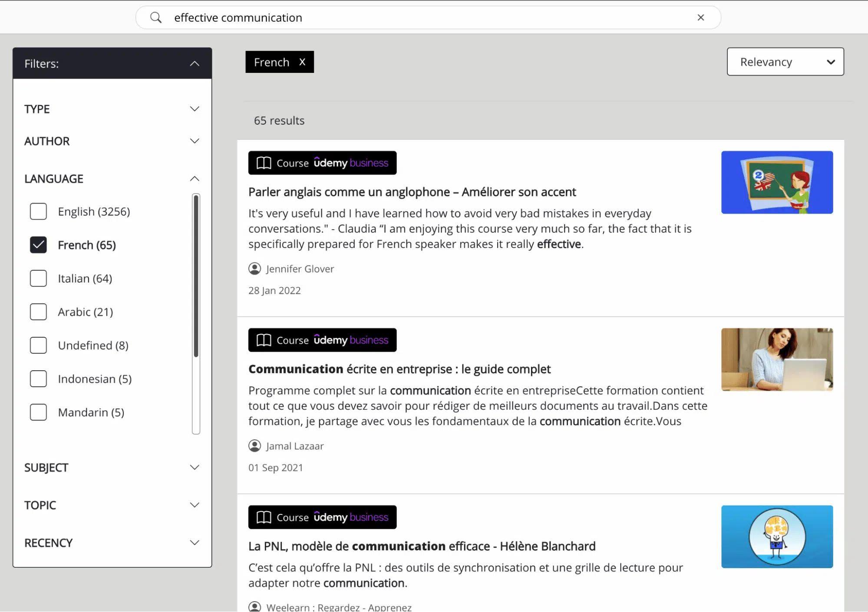Remove the French filter tag
The image size is (868, 612).
pyautogui.click(x=302, y=62)
